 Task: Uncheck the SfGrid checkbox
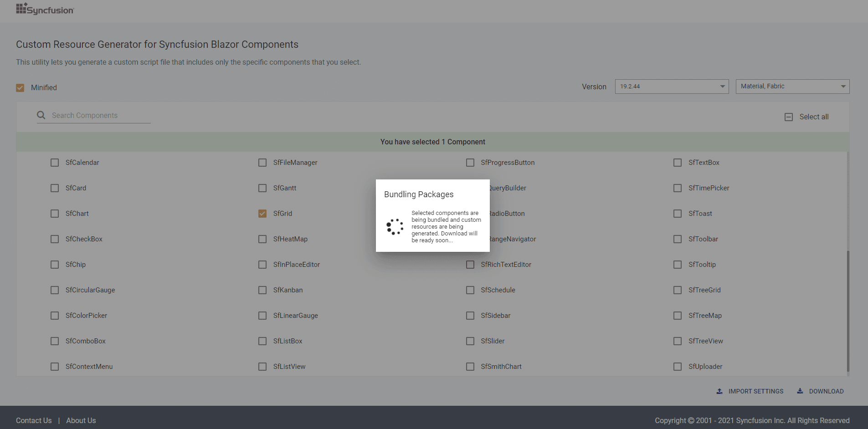(x=262, y=214)
